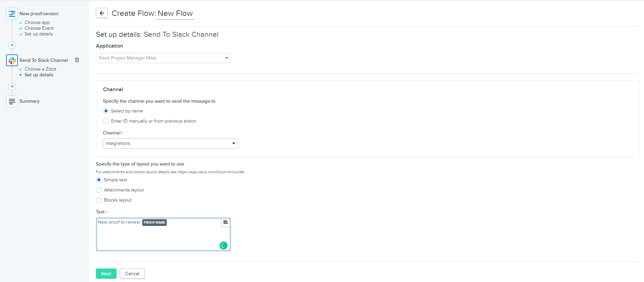
Task: Click the flow name 'New Flow' to edit
Action: (x=175, y=14)
